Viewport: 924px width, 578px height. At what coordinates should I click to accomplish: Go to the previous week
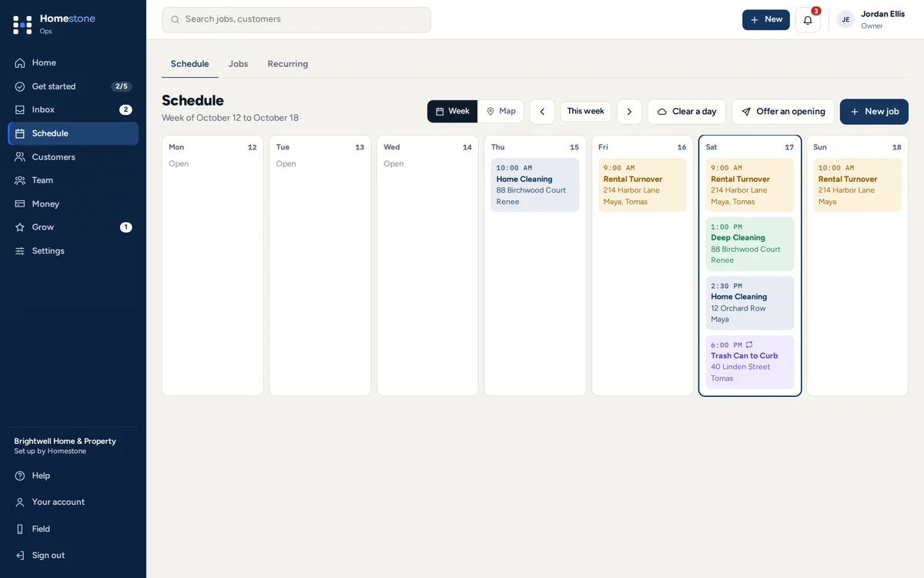(542, 112)
